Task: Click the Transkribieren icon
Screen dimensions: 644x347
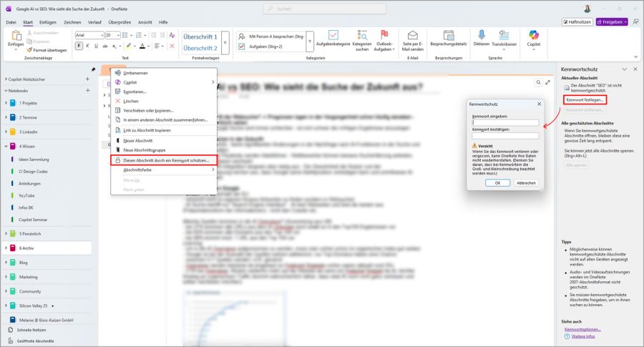Action: tap(504, 35)
